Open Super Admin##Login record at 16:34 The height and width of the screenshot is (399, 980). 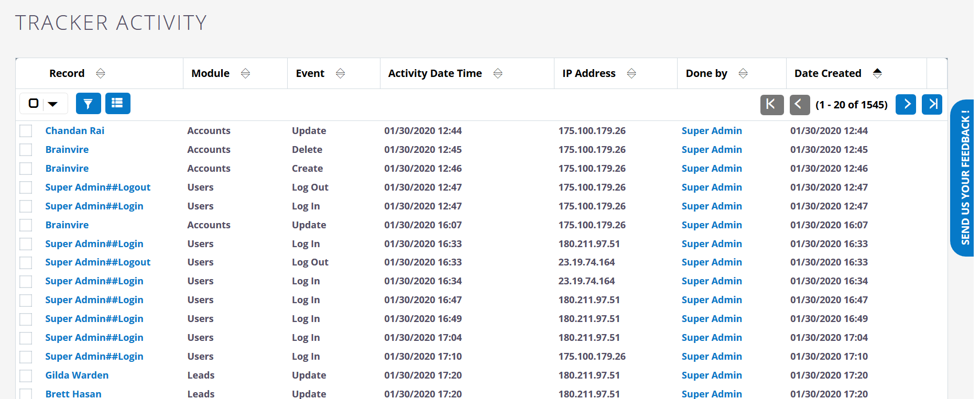(94, 281)
